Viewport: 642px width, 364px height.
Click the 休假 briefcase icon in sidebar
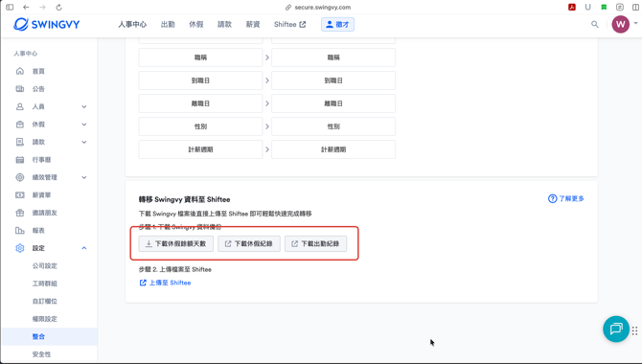(x=20, y=125)
